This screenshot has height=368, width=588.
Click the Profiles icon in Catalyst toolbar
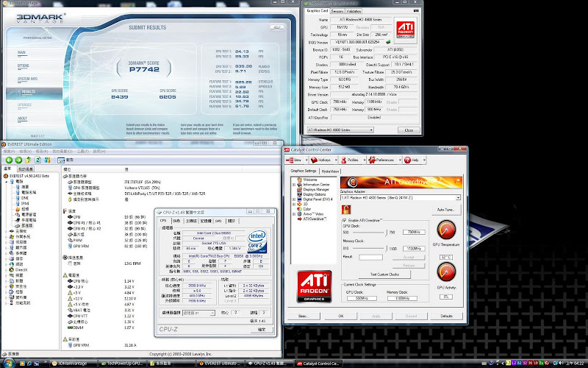(x=343, y=160)
